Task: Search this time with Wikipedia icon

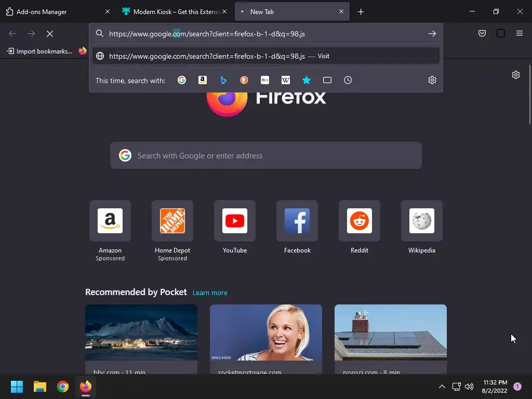Action: pos(286,80)
